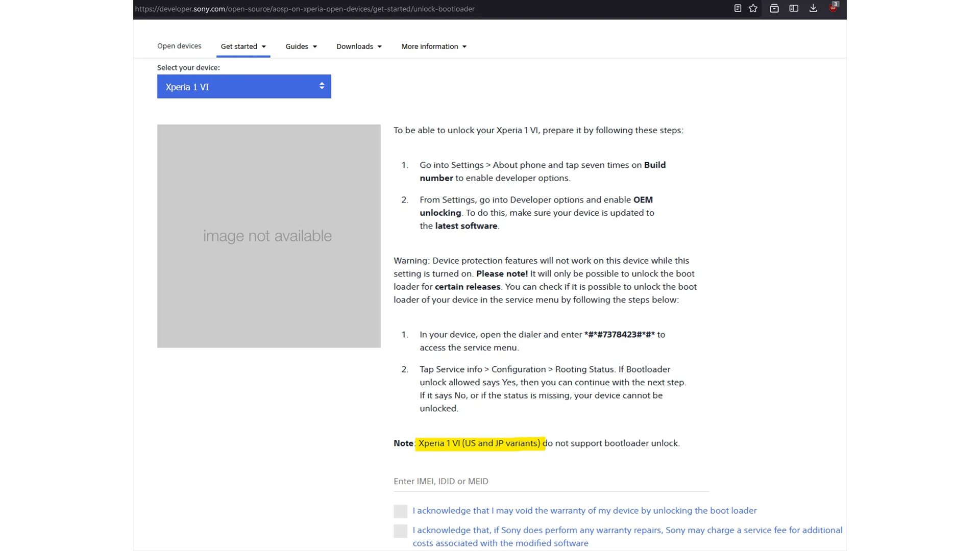The height and width of the screenshot is (551, 980).
Task: Open the downloads arrow icon
Action: click(x=813, y=8)
